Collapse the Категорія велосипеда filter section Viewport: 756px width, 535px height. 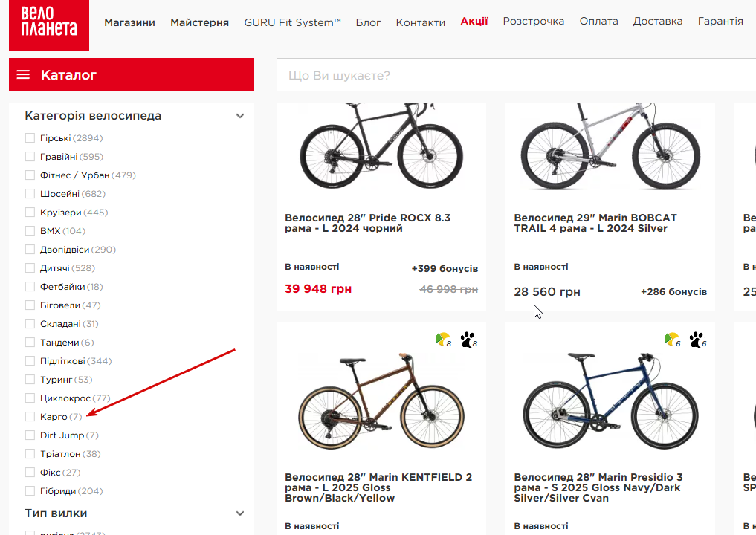240,116
